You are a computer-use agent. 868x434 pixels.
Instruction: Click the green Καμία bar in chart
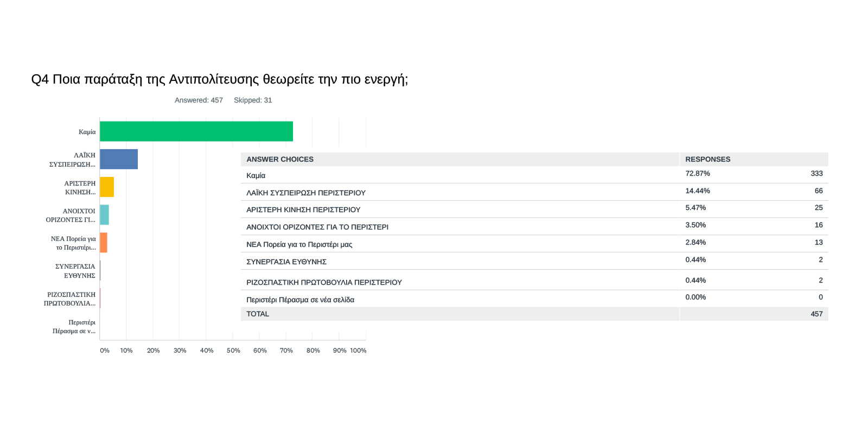pos(196,131)
